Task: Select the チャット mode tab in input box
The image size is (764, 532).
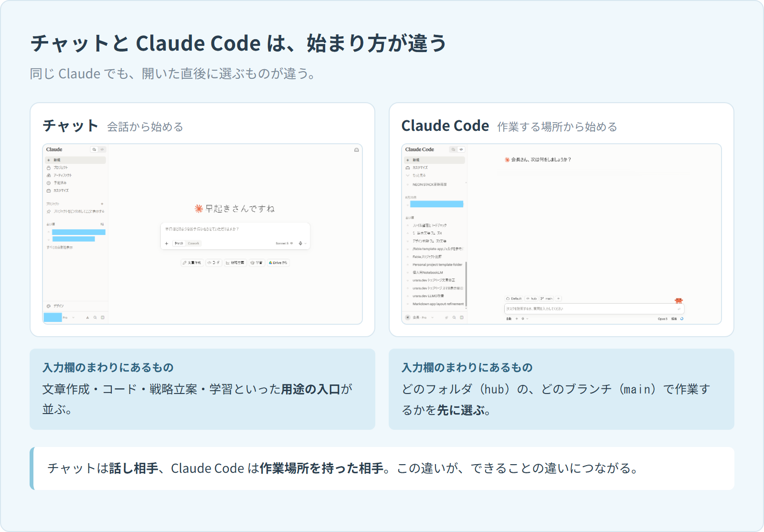Action: click(179, 244)
